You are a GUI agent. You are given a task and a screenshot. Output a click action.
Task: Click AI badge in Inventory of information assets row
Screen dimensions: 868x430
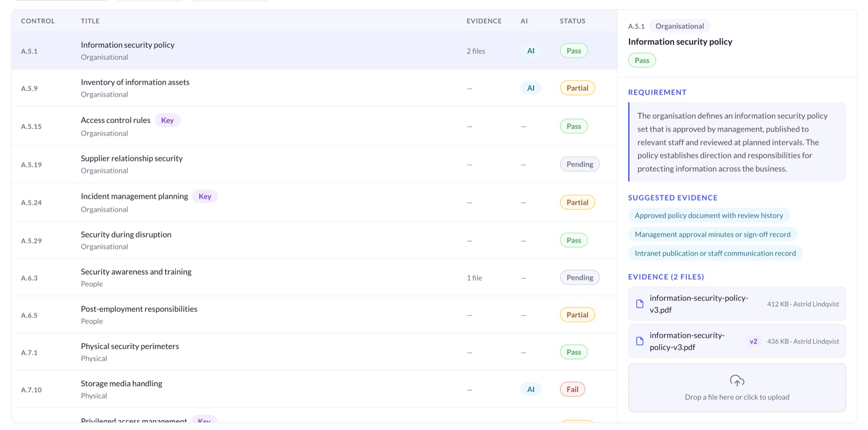pyautogui.click(x=530, y=88)
